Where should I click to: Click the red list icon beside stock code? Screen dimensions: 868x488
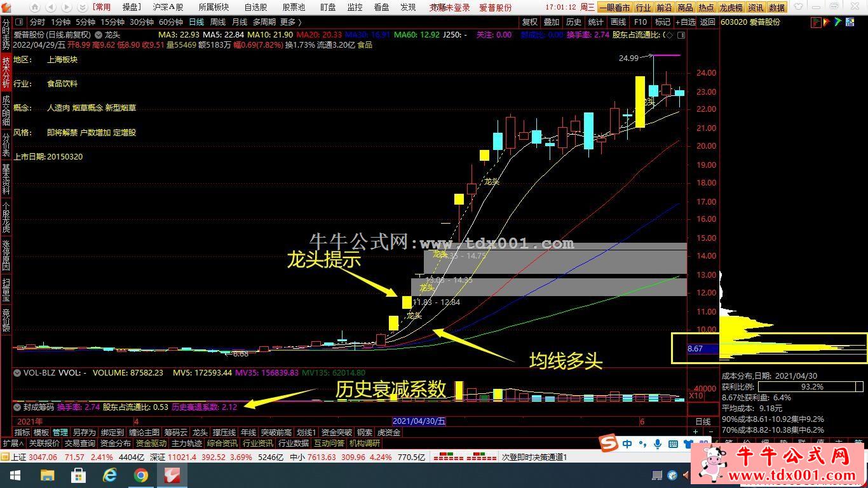point(816,22)
